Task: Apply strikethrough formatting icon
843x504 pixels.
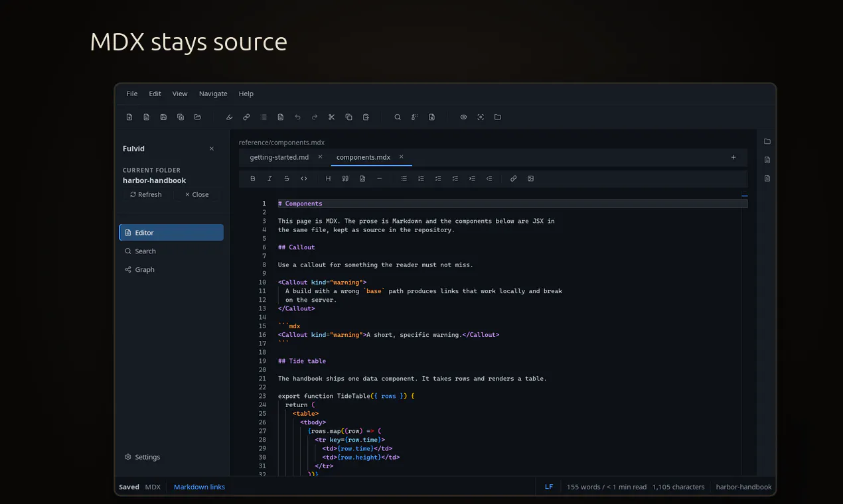Action: [x=287, y=178]
